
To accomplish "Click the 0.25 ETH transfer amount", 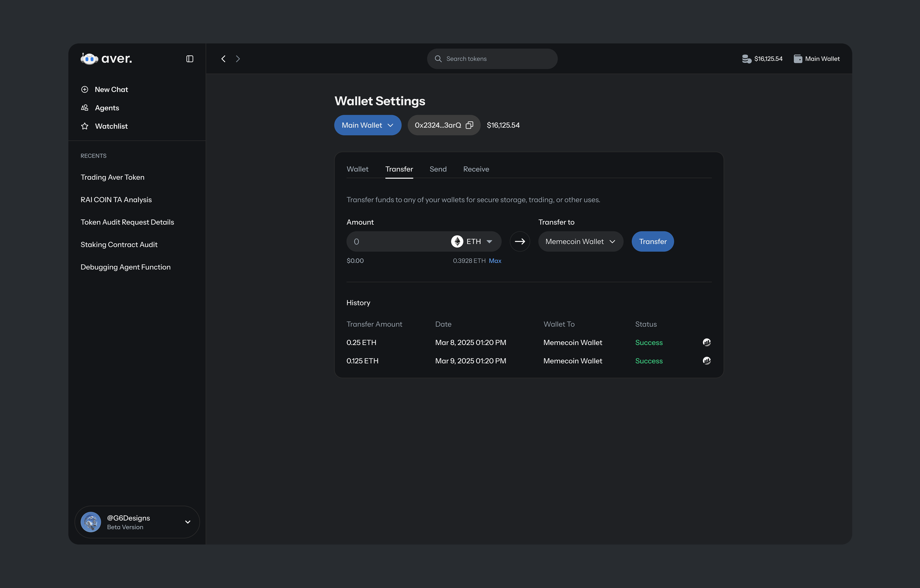I will tap(361, 342).
